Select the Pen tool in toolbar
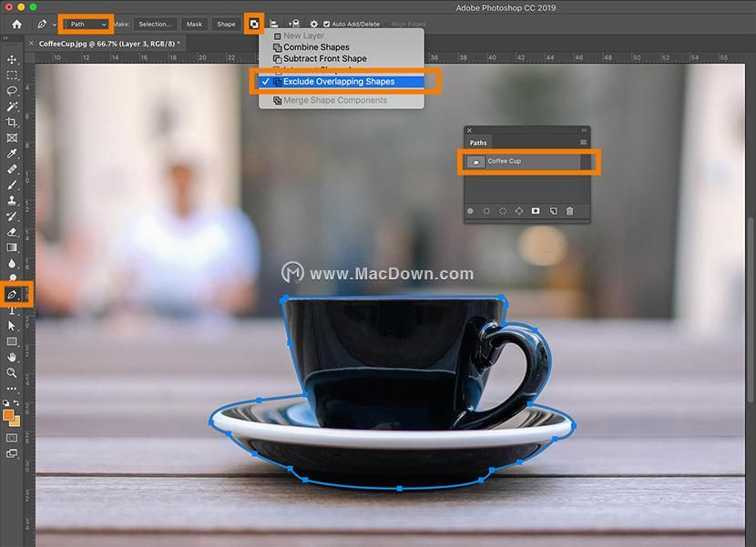 (x=12, y=295)
